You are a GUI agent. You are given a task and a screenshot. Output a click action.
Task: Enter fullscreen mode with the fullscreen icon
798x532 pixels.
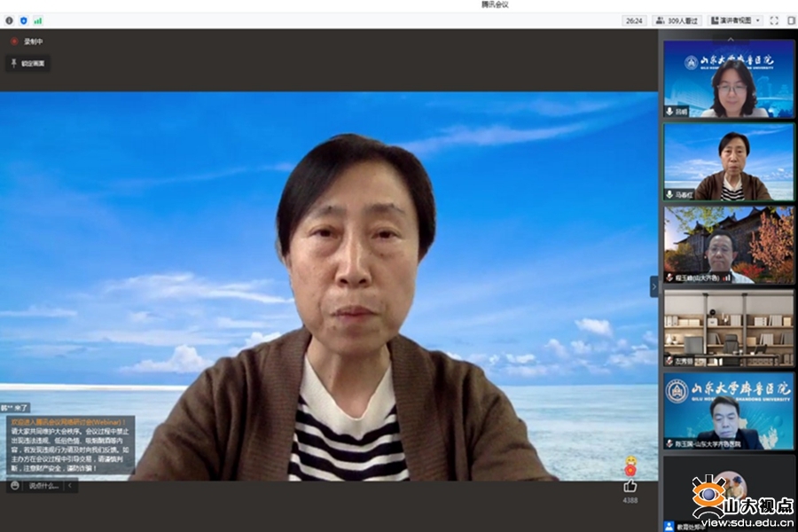pos(774,20)
